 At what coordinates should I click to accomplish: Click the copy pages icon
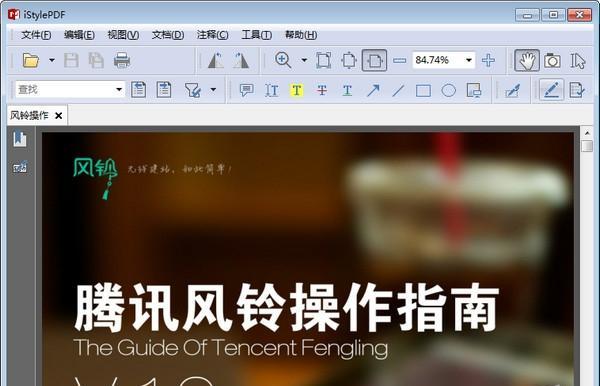coord(96,60)
